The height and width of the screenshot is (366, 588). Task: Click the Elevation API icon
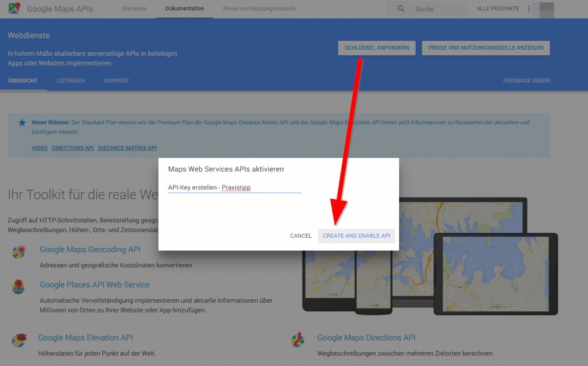coord(19,340)
